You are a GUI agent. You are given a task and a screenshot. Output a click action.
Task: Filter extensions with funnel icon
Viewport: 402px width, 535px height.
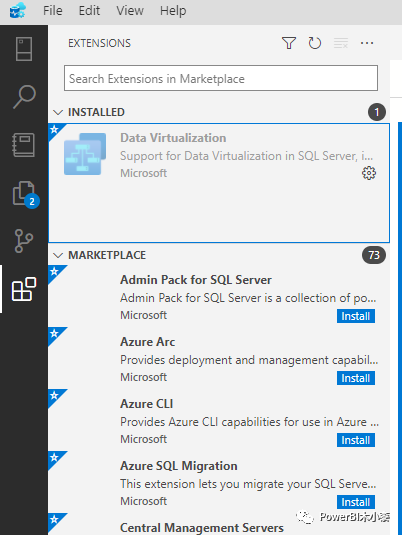tap(289, 43)
